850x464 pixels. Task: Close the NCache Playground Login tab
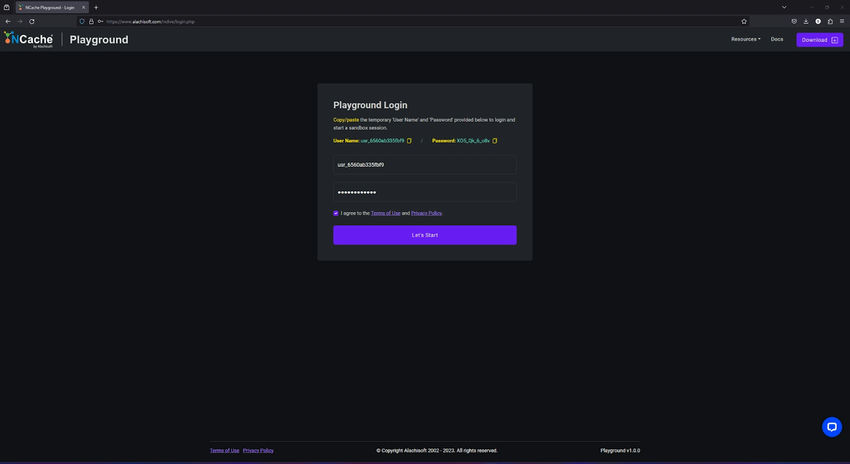(83, 8)
